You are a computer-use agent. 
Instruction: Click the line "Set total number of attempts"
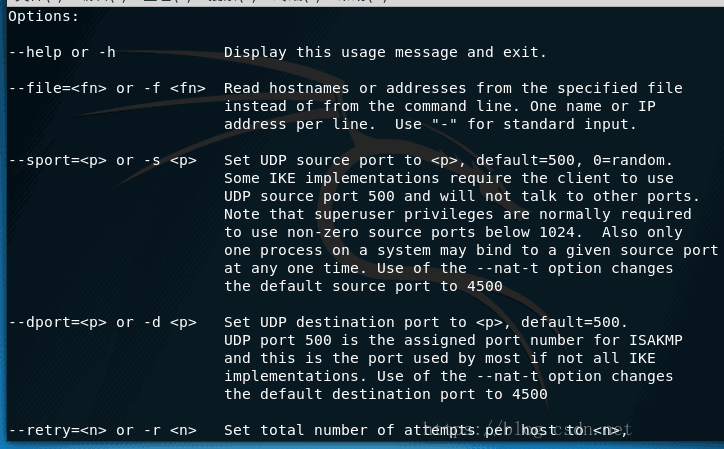[x=426, y=430]
